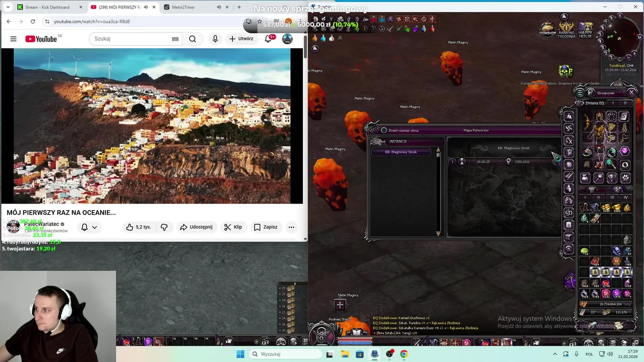Open the pet paw icon in equipment
The image size is (644, 362).
pos(625,177)
